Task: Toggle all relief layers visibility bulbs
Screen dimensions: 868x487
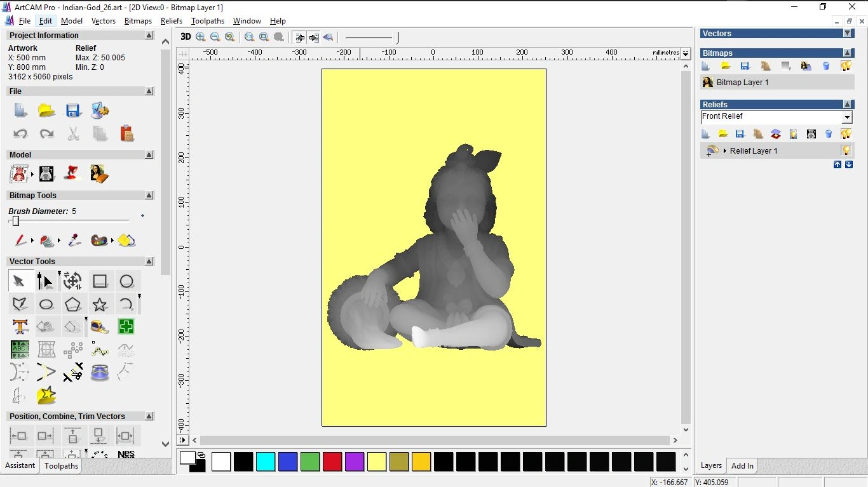Action: click(846, 134)
